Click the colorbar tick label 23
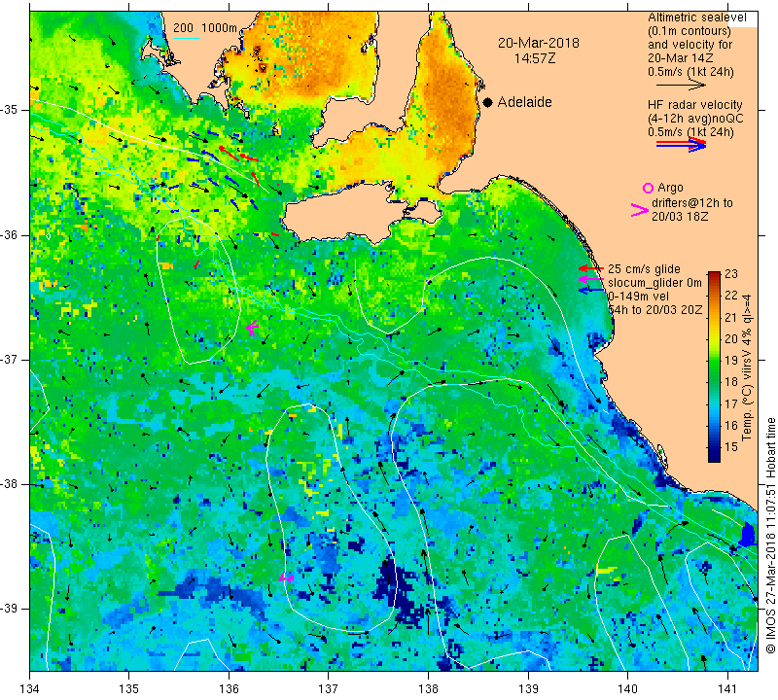The image size is (778, 700). click(731, 274)
